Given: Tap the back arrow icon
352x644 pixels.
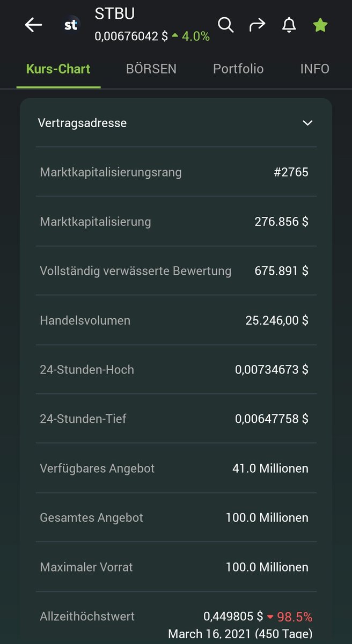Looking at the screenshot, I should pyautogui.click(x=33, y=25).
